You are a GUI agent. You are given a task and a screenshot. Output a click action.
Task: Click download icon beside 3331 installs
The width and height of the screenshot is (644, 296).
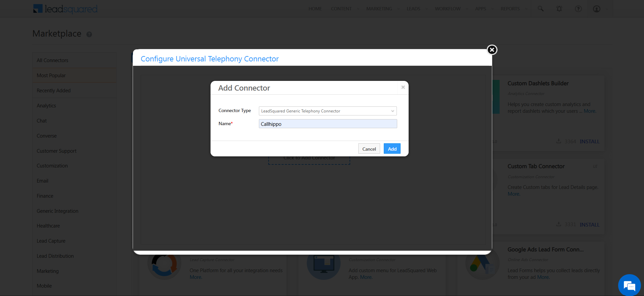coord(559,224)
